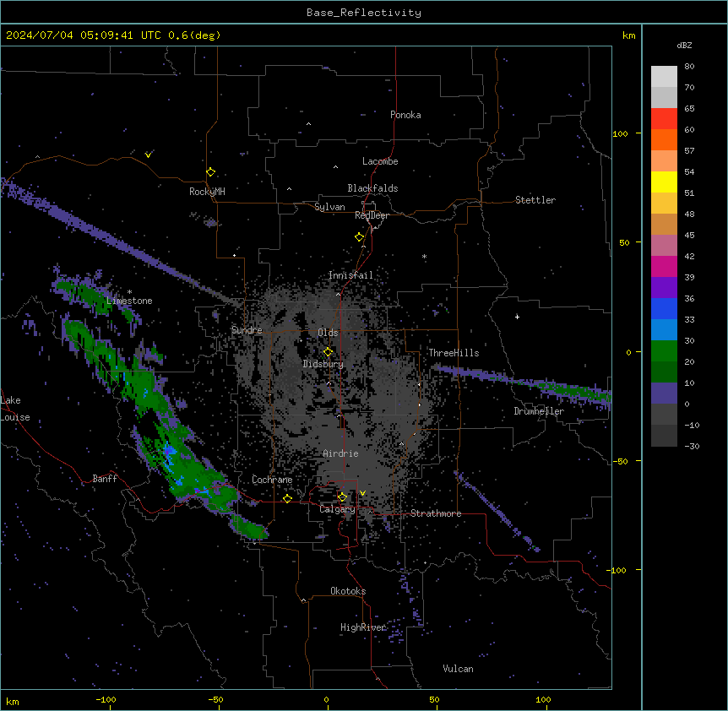Image resolution: width=728 pixels, height=711 pixels.
Task: Click the yellow diamond marker above Calgary label
Action: [x=342, y=497]
